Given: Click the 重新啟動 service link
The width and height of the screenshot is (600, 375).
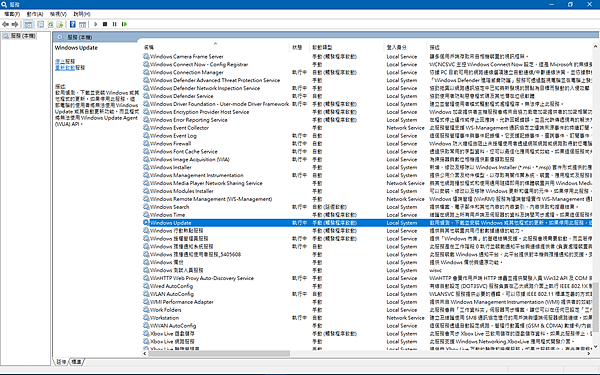Looking at the screenshot, I should point(65,68).
